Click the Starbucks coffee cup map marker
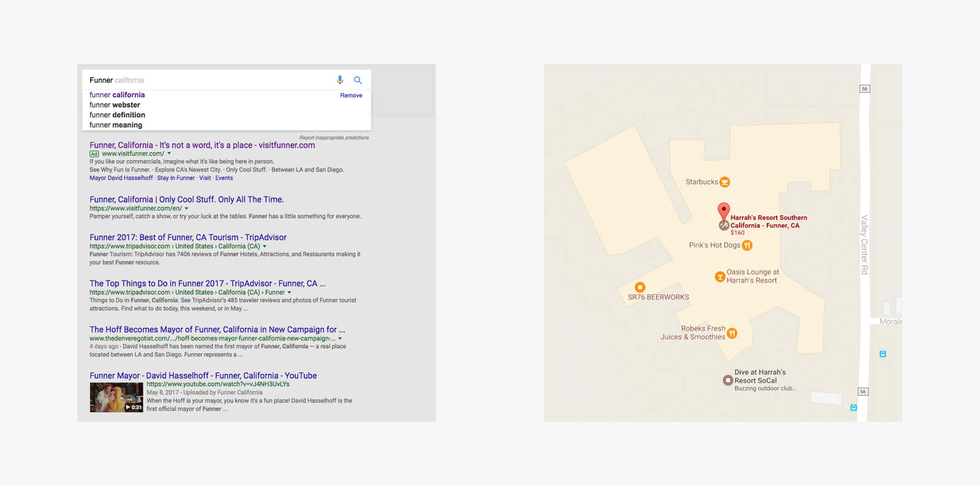Image resolution: width=980 pixels, height=486 pixels. click(725, 182)
